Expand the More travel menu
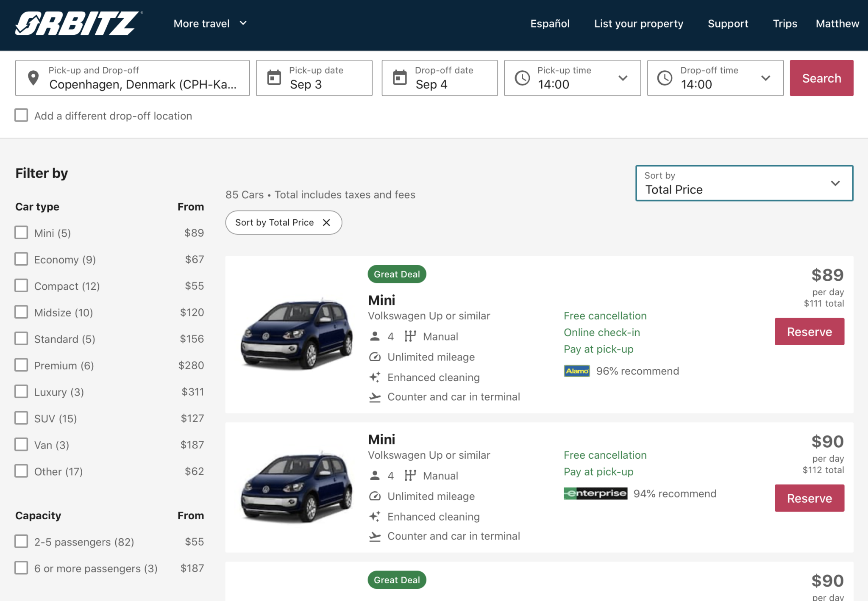 coord(209,23)
